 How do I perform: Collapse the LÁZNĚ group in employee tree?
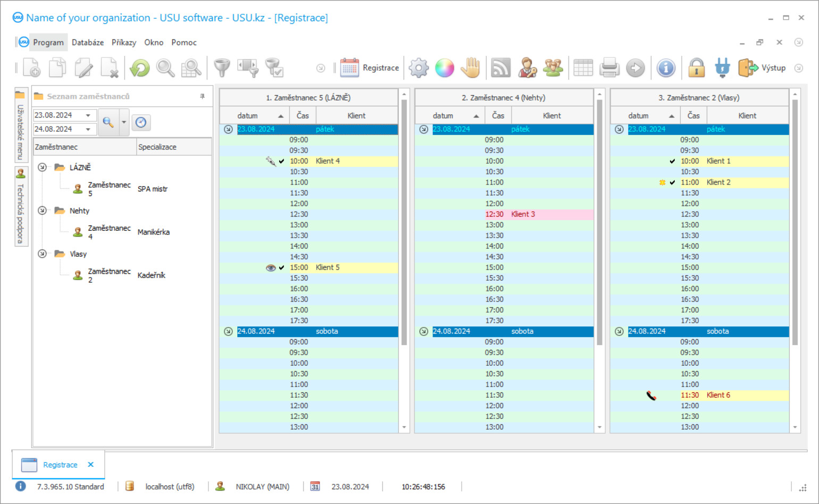42,167
